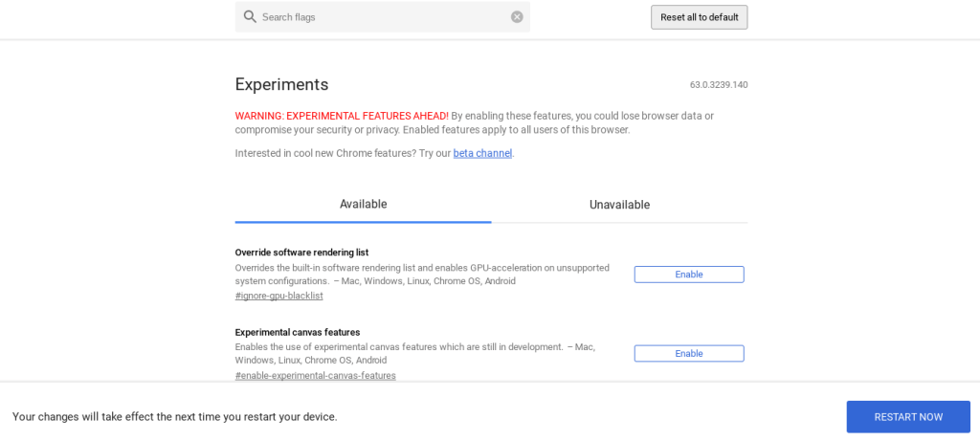Click the RESTART NOW button
980x441 pixels.
click(907, 417)
